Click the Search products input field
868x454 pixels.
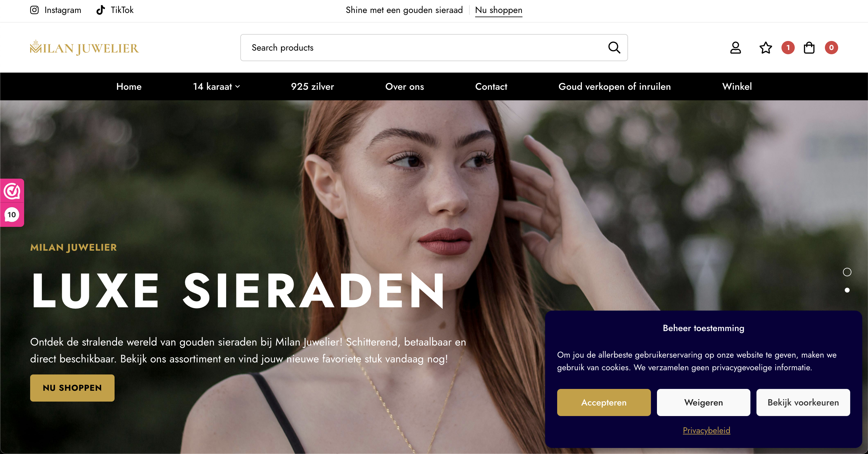434,48
